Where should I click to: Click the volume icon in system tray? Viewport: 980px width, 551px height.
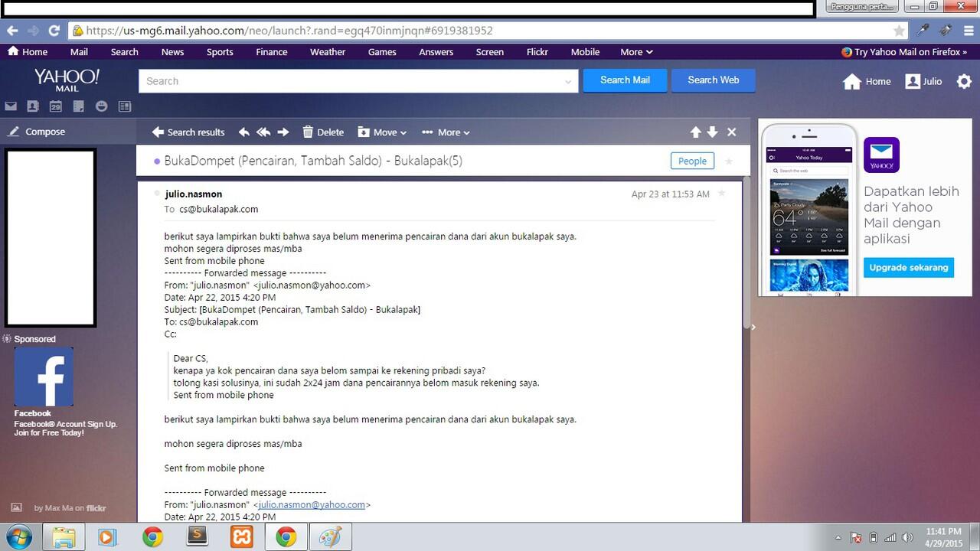click(x=908, y=537)
